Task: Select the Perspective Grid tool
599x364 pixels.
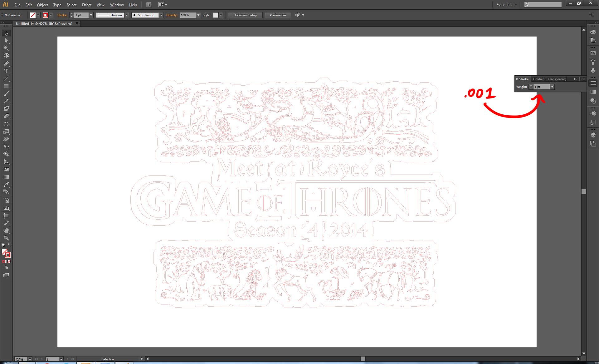Action: point(6,162)
